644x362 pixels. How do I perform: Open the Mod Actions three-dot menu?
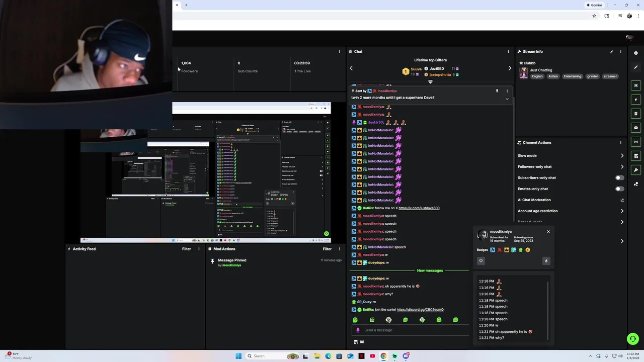coord(339,249)
